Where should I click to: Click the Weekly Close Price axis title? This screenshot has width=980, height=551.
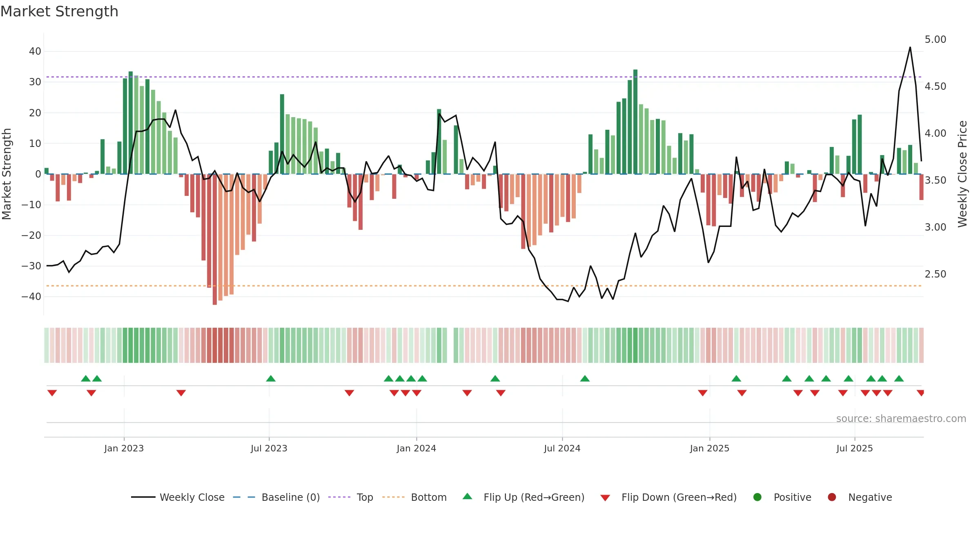coord(963,174)
